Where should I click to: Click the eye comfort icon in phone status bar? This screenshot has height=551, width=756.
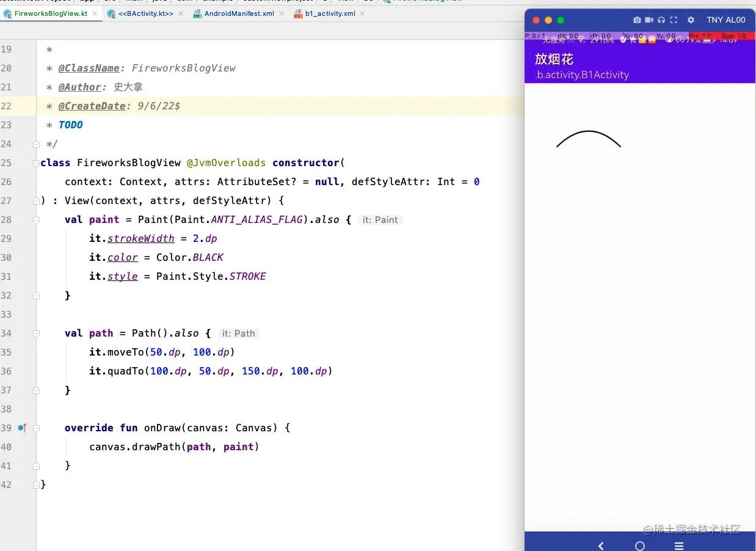(669, 40)
